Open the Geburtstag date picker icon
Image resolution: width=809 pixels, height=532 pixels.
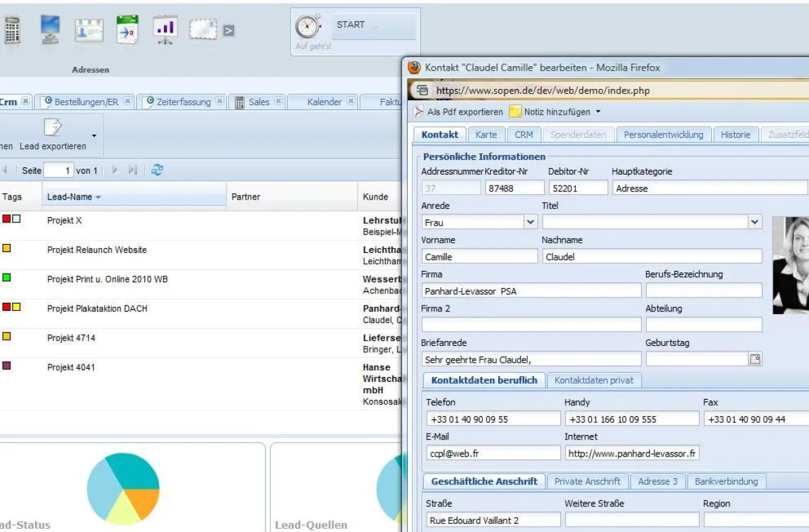tap(755, 359)
